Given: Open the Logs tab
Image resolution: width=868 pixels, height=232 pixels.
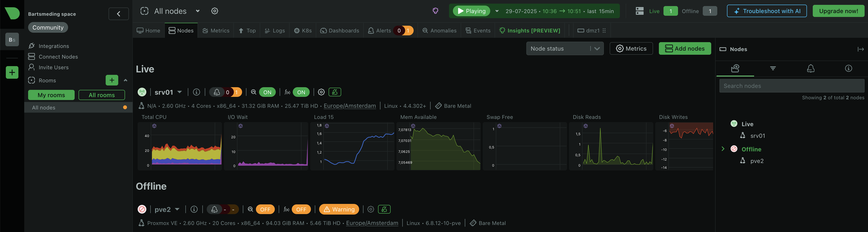Looking at the screenshot, I should [x=275, y=30].
